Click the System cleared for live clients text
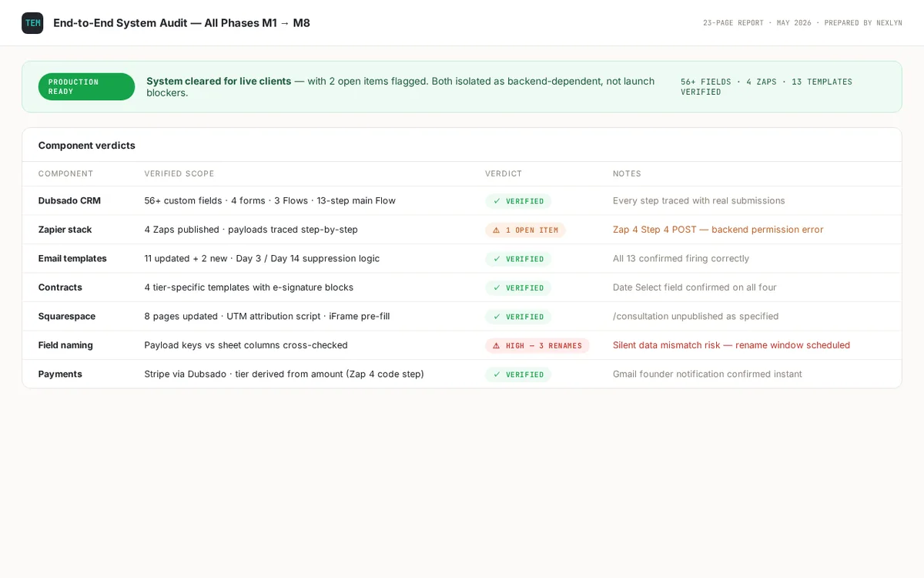924x578 pixels. [x=219, y=81]
